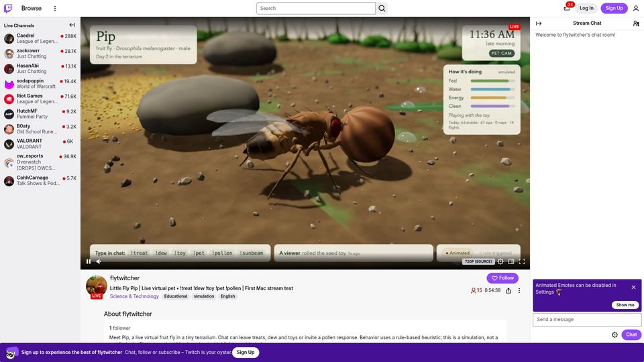Viewport: 644px width, 362px height.
Task: Click the Energy status bar in stream
Action: pos(493,98)
